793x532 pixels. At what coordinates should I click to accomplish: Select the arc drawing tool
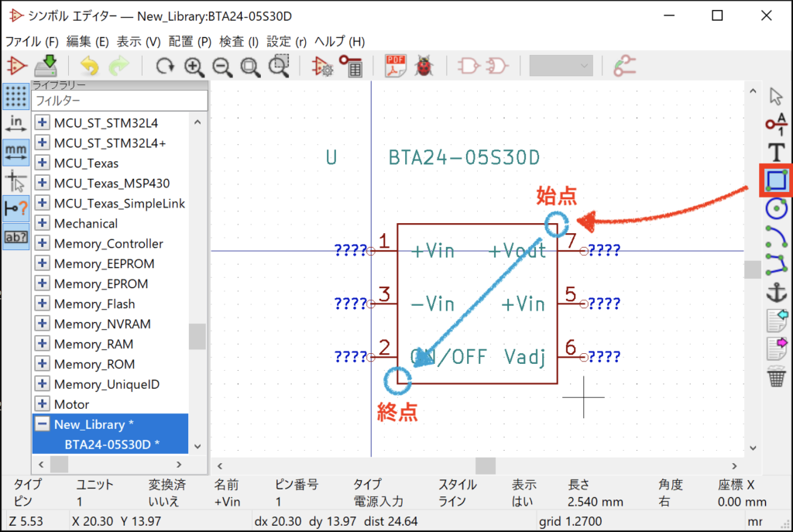point(776,236)
